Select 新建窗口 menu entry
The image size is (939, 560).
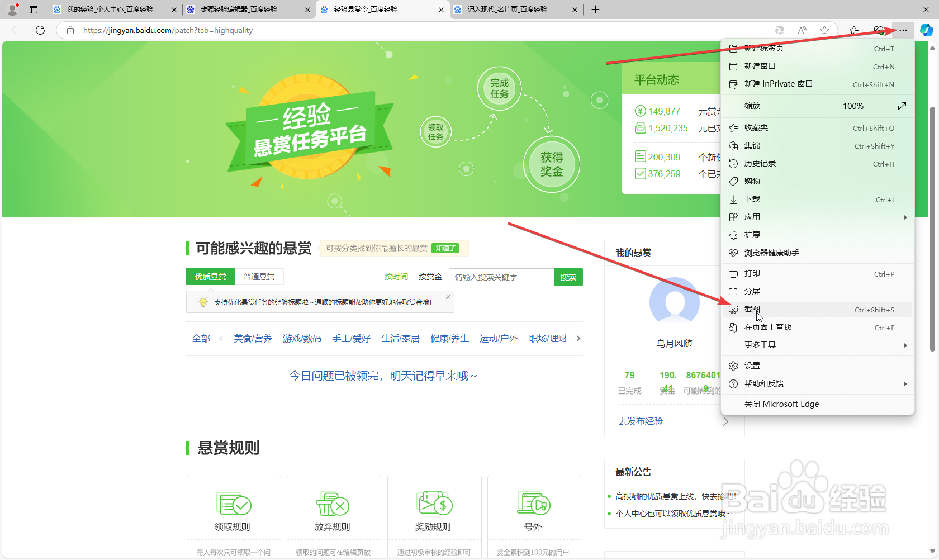coord(818,67)
